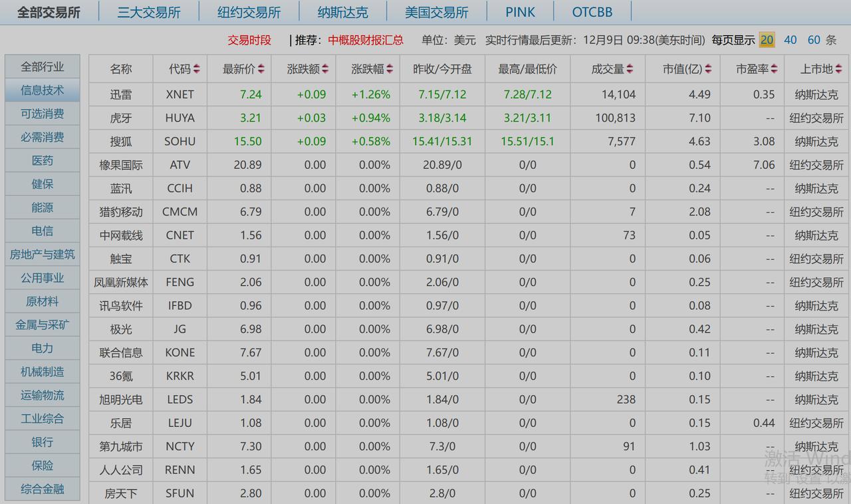
Task: Select 公用事业 in the sidebar
Action: tap(43, 278)
